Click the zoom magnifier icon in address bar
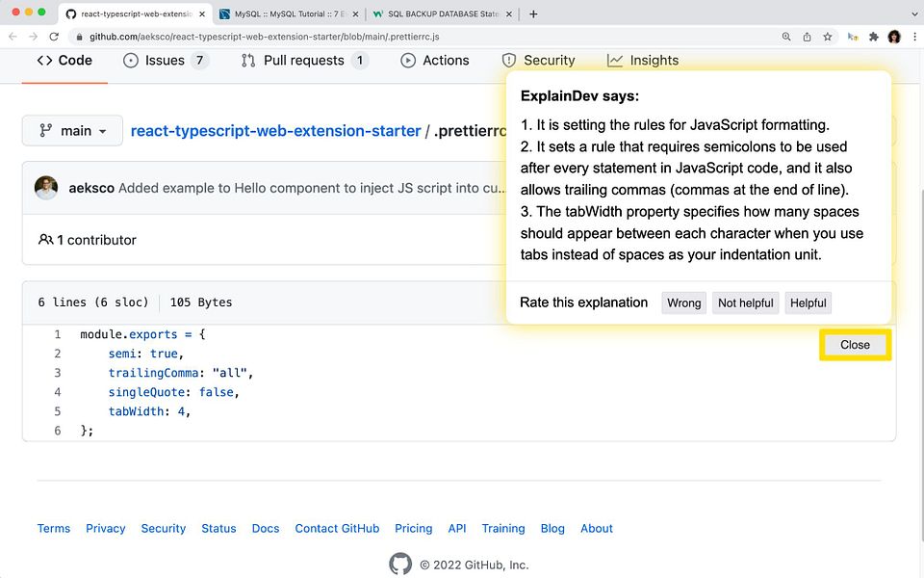The image size is (924, 578). (x=786, y=37)
